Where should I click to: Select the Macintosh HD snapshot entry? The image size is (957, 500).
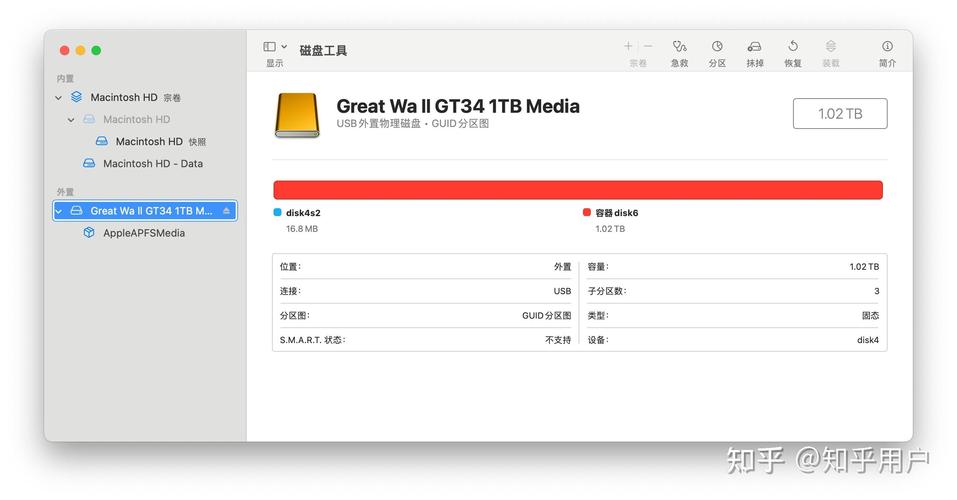[144, 142]
